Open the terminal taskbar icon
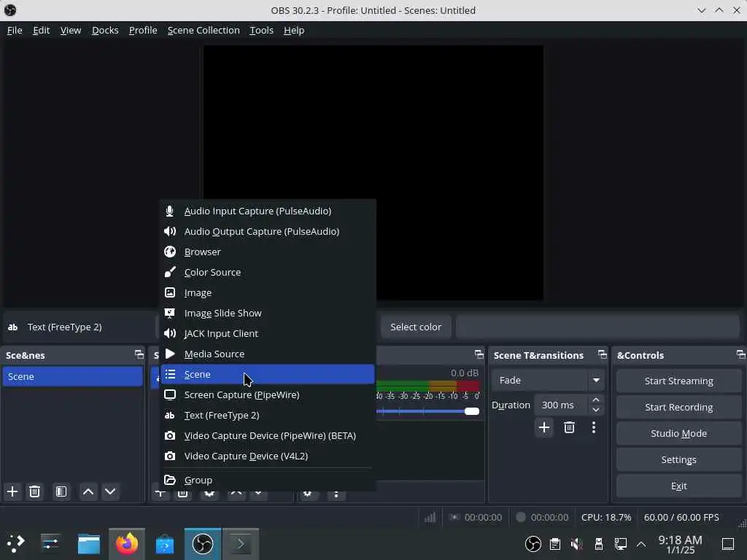 tap(241, 543)
